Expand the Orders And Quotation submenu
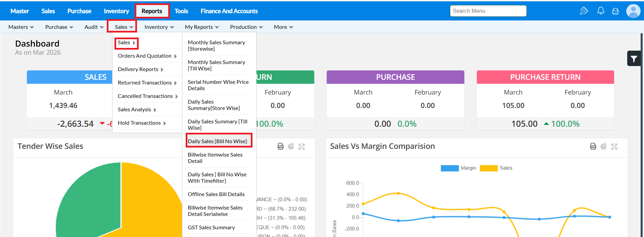The height and width of the screenshot is (237, 644). point(147,56)
